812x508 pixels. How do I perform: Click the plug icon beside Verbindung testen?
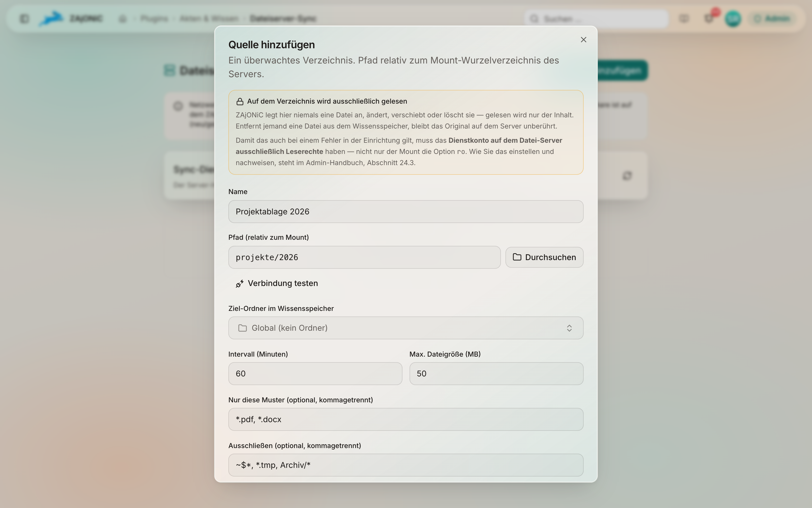coord(240,284)
